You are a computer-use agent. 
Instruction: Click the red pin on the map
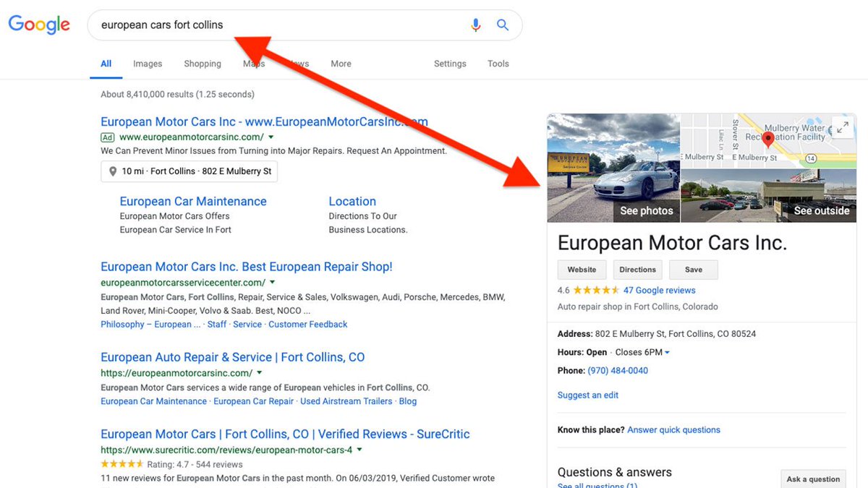pos(767,138)
